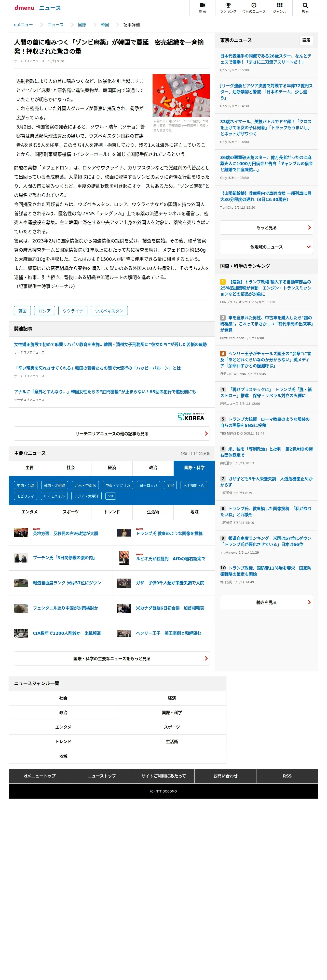Click the Search Korea logo

(191, 416)
